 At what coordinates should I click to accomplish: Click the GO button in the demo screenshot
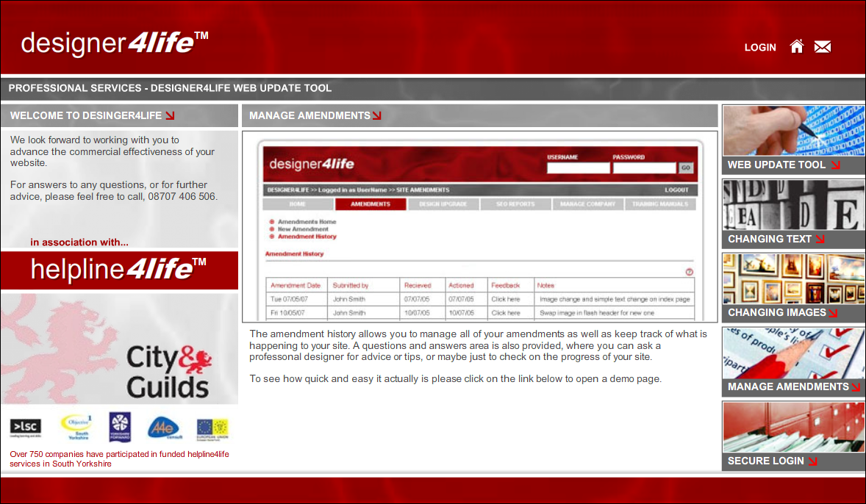pyautogui.click(x=685, y=168)
